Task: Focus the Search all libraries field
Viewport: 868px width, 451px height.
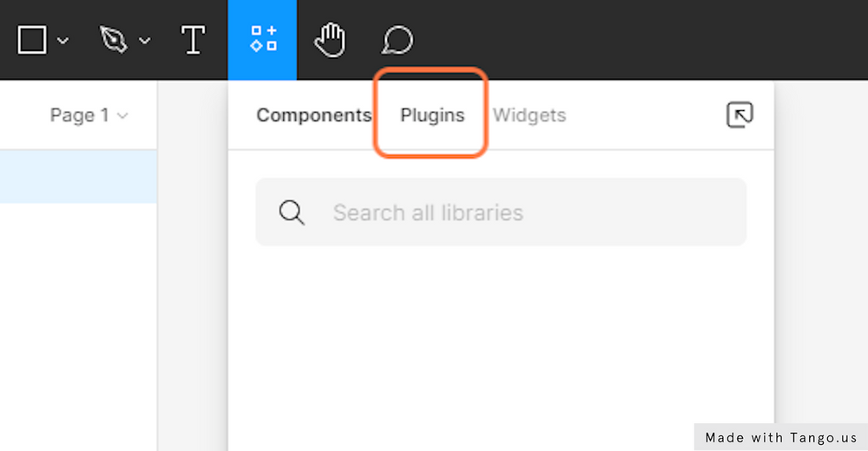Action: coord(521,212)
